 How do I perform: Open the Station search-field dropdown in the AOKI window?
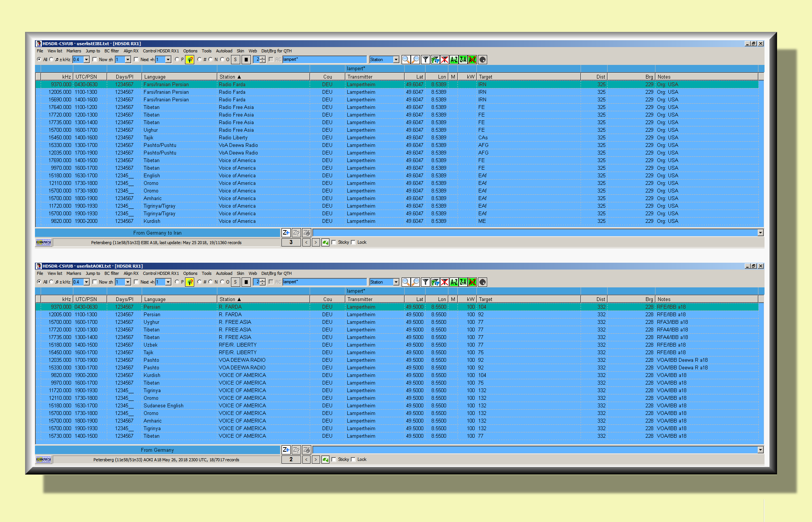pos(396,282)
